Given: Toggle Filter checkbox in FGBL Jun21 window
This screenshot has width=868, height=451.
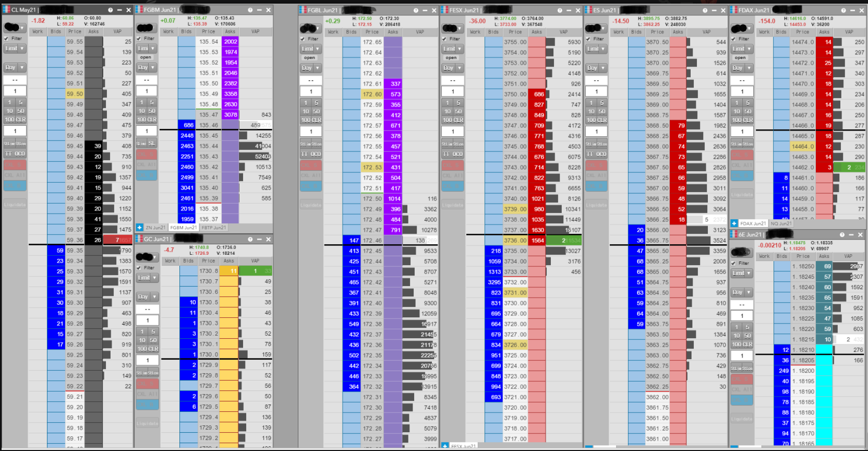Looking at the screenshot, I should click(x=303, y=39).
